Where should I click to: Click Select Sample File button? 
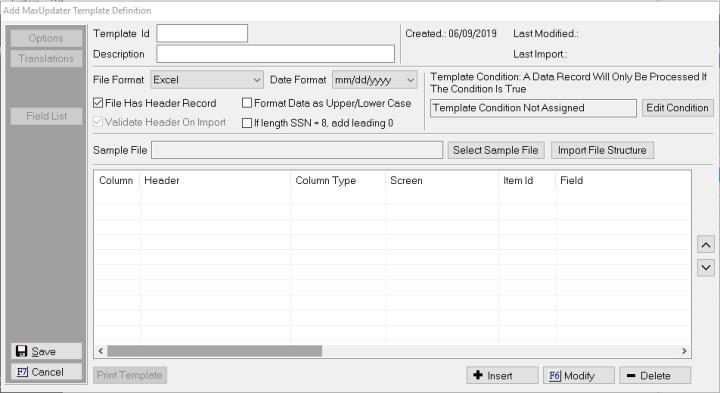click(x=496, y=150)
